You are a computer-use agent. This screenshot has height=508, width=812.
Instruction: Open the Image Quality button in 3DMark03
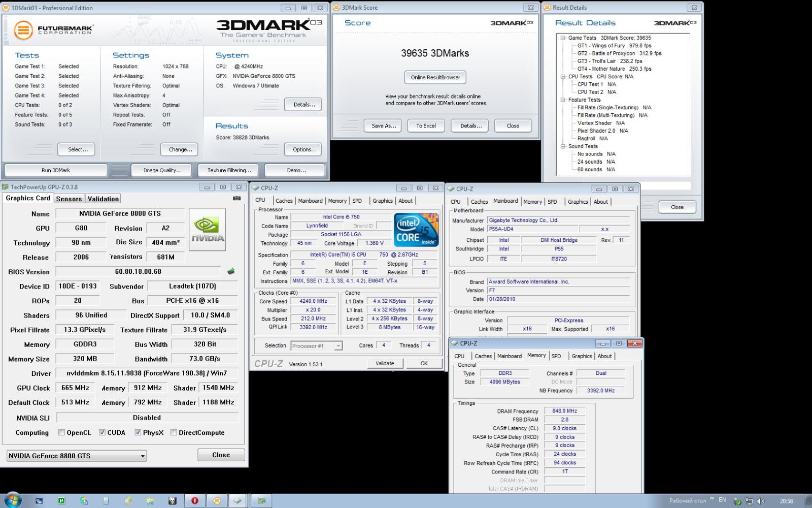click(x=162, y=170)
